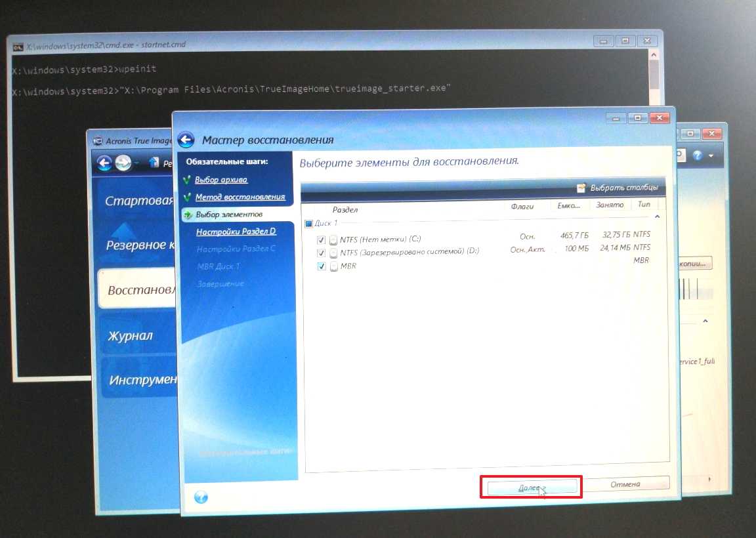This screenshot has width=756, height=538.
Task: Click the 'Осн., Акт.' flags cell
Action: (528, 250)
